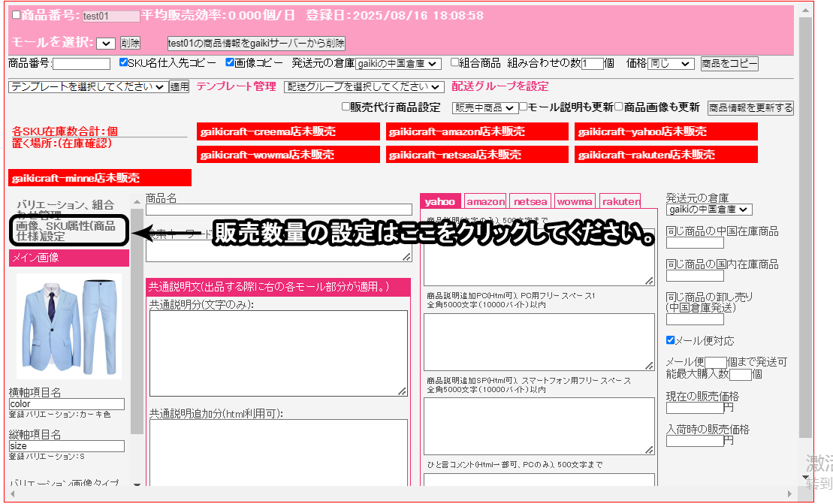The image size is (833, 504).
Task: Click the gaikicraft-amazon店未販売 red button
Action: 478,131
